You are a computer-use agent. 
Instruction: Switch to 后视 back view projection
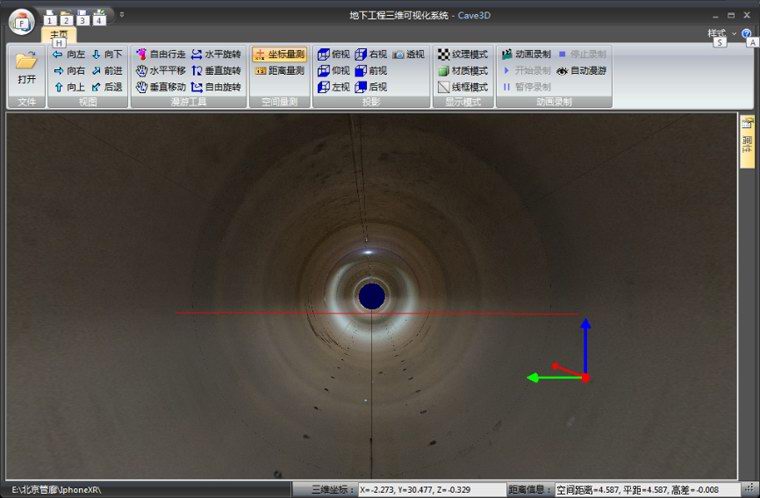[371, 87]
